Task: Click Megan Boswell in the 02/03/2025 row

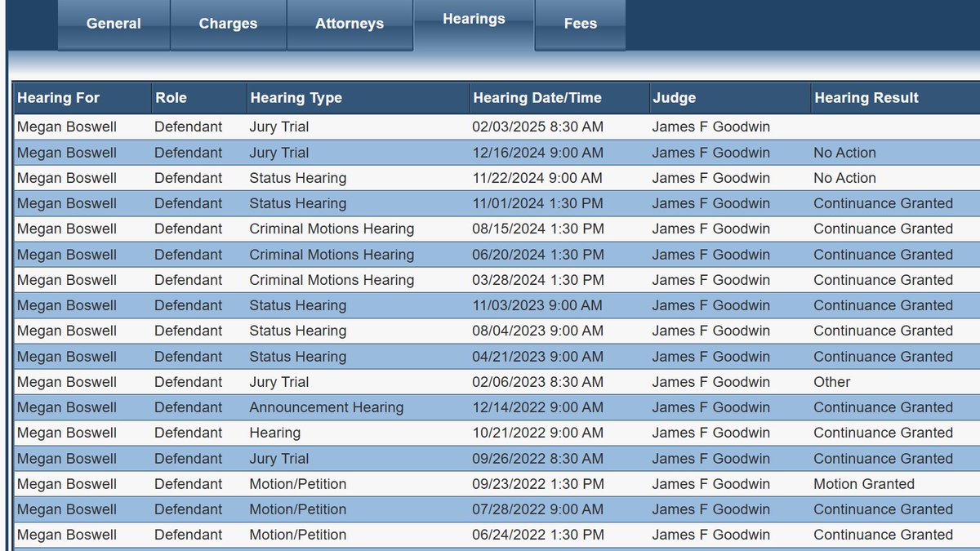Action: [x=67, y=127]
